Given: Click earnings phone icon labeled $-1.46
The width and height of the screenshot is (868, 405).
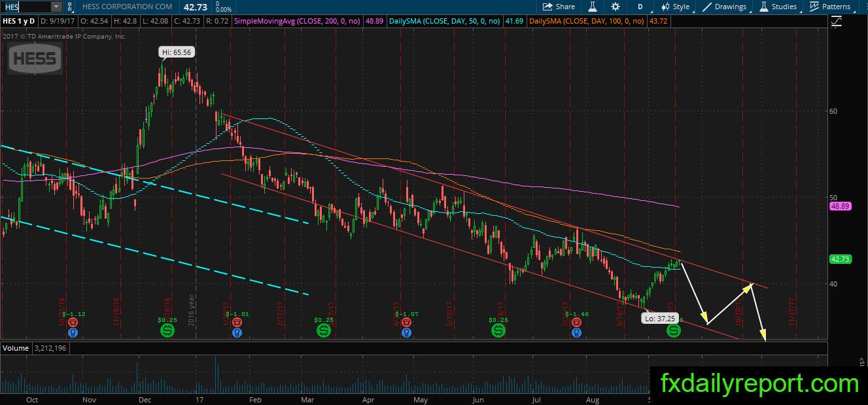Looking at the screenshot, I should 575,323.
